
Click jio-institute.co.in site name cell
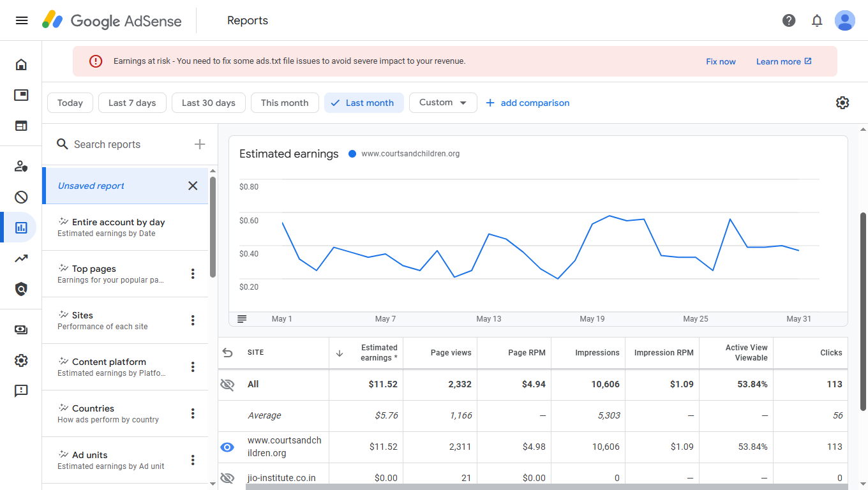click(x=281, y=478)
